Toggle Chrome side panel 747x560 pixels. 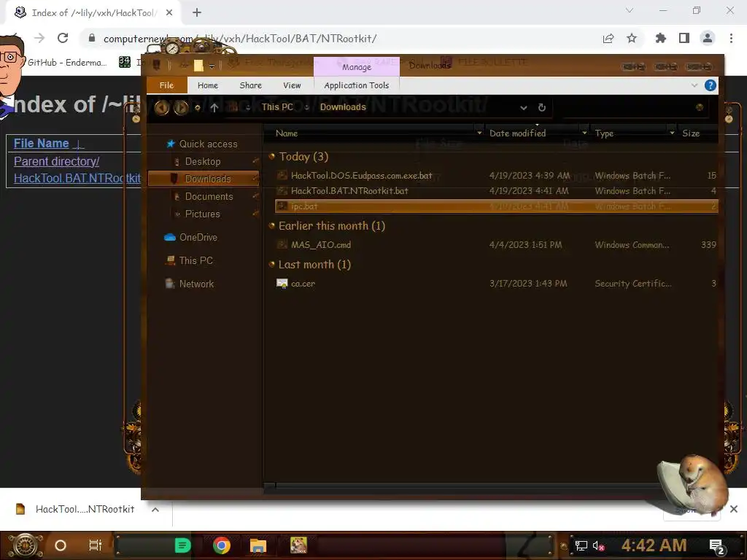(x=684, y=38)
